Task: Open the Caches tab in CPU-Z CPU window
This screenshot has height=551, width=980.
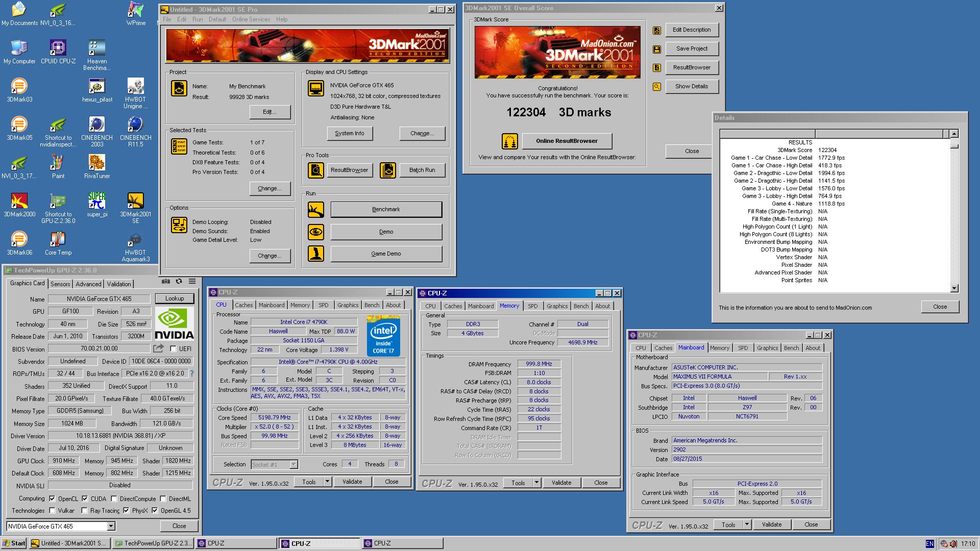Action: (243, 305)
